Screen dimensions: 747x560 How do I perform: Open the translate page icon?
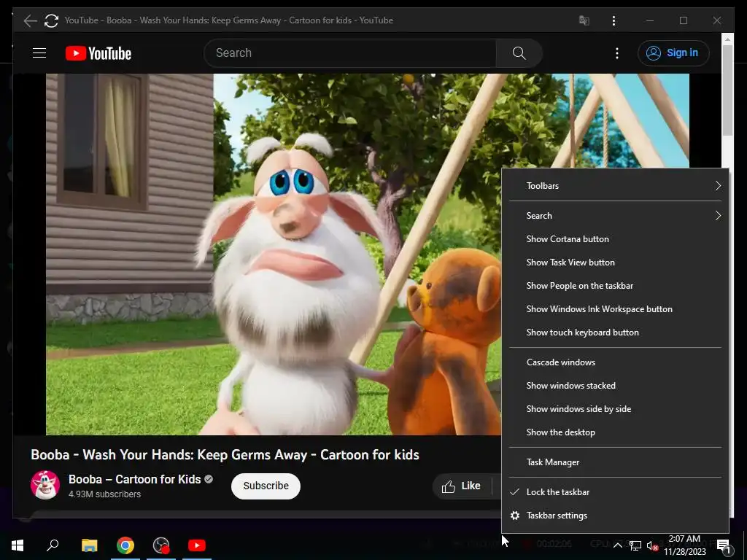tap(584, 20)
